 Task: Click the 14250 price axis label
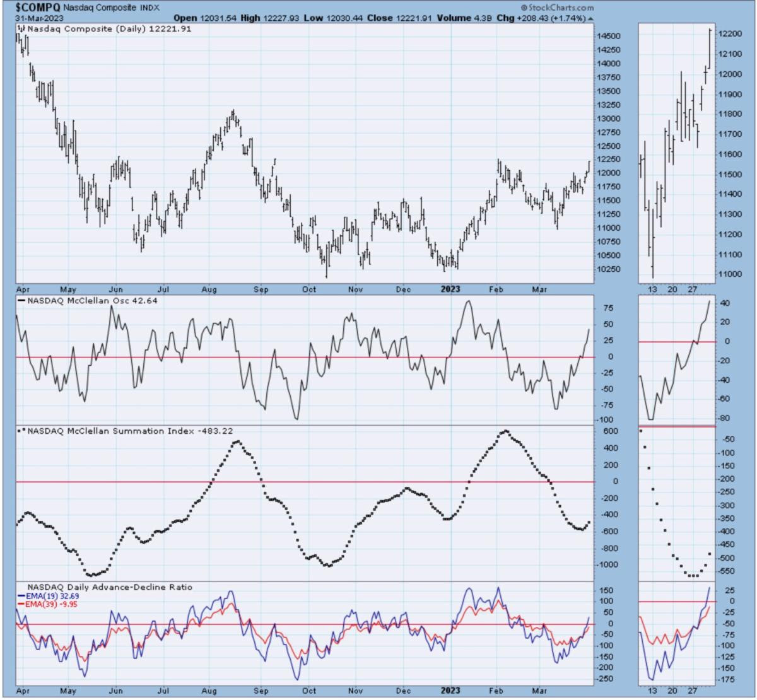[609, 51]
